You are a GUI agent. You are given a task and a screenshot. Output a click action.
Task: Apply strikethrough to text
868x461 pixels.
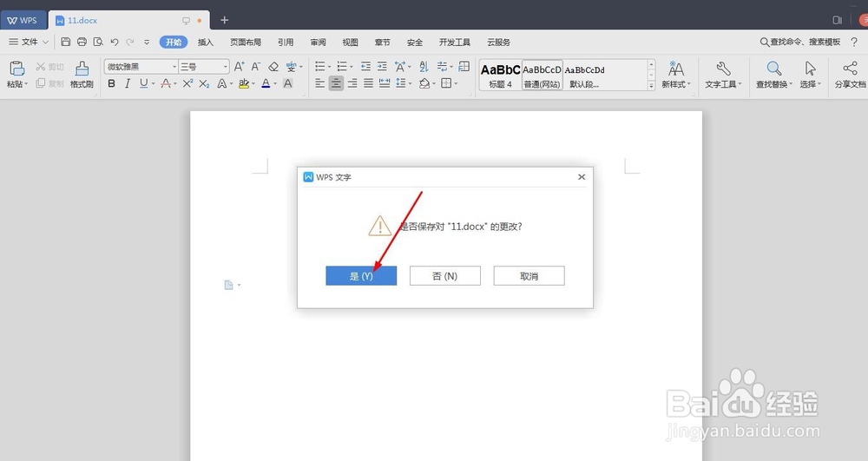click(x=166, y=83)
